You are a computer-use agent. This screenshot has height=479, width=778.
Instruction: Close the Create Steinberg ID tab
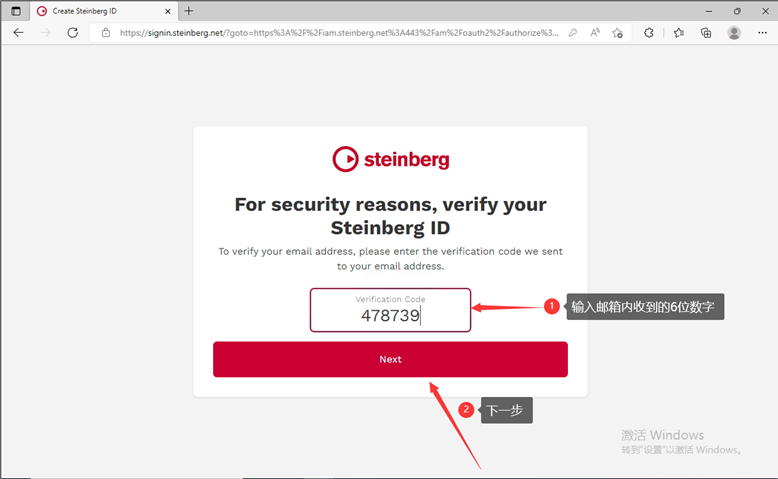click(167, 11)
